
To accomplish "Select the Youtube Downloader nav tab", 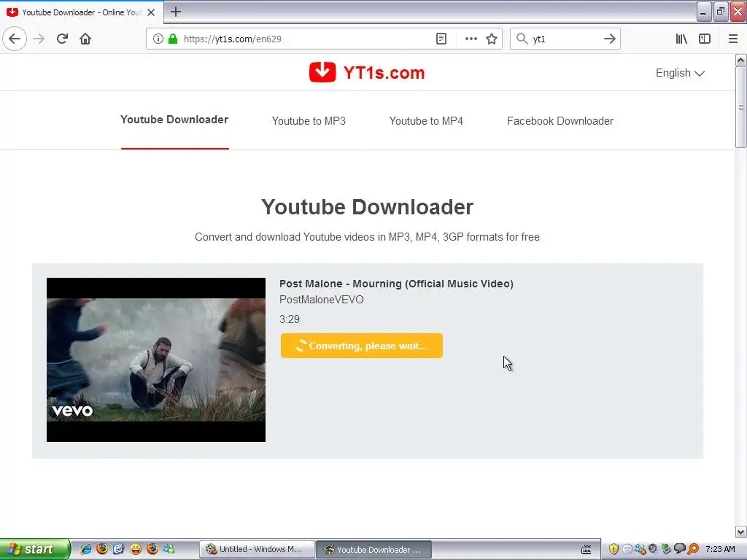I will click(174, 120).
